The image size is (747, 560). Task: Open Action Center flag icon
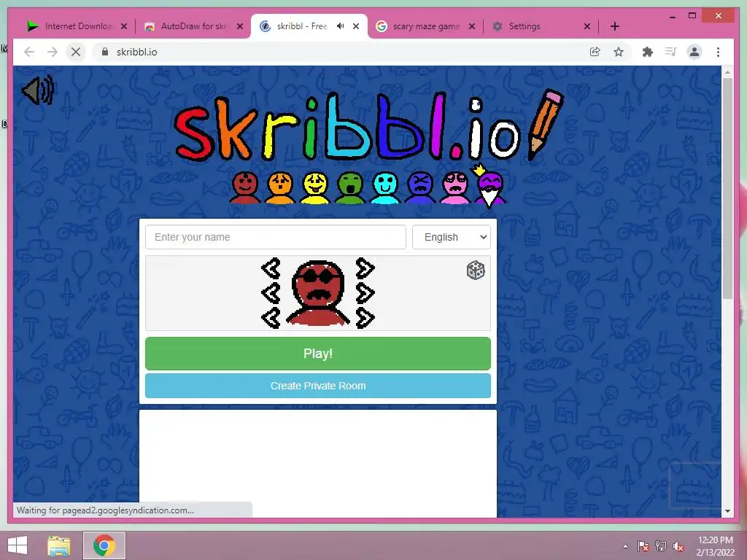pos(643,546)
